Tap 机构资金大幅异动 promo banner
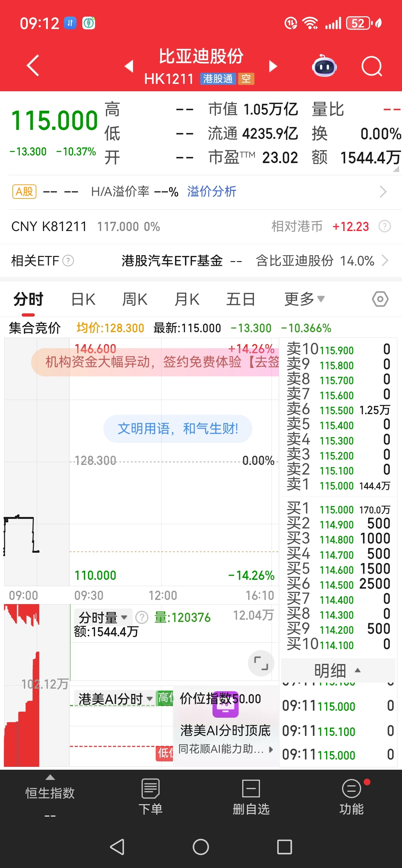This screenshot has width=402, height=868. click(x=155, y=362)
